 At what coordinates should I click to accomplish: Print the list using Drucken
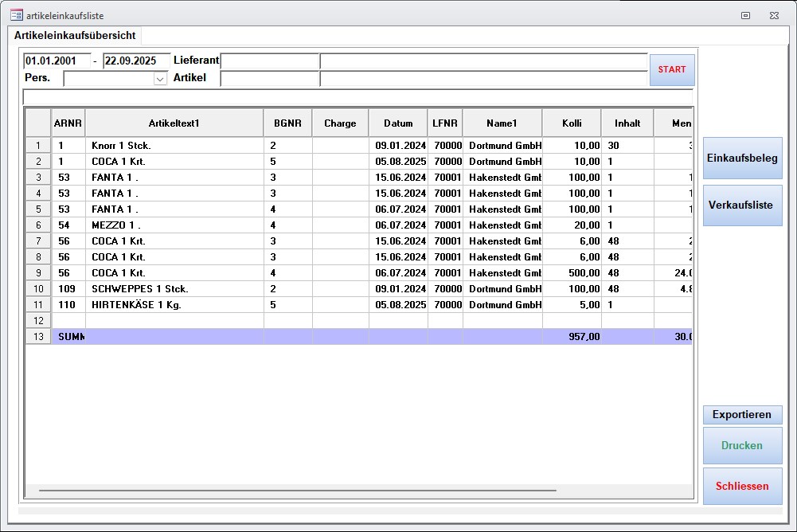tap(742, 445)
